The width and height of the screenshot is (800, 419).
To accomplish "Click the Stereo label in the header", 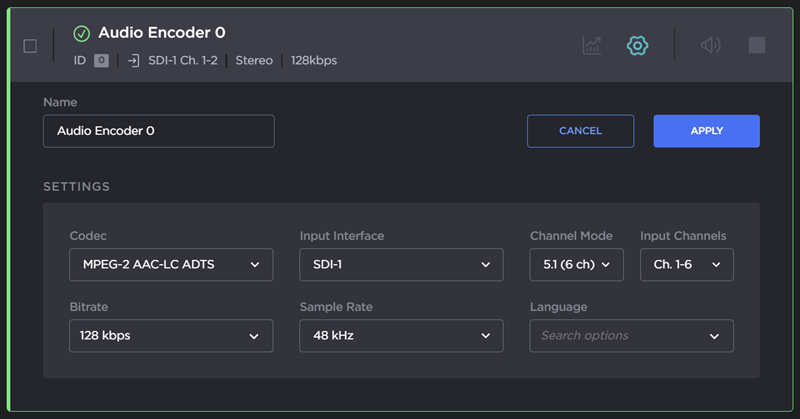I will pyautogui.click(x=254, y=61).
